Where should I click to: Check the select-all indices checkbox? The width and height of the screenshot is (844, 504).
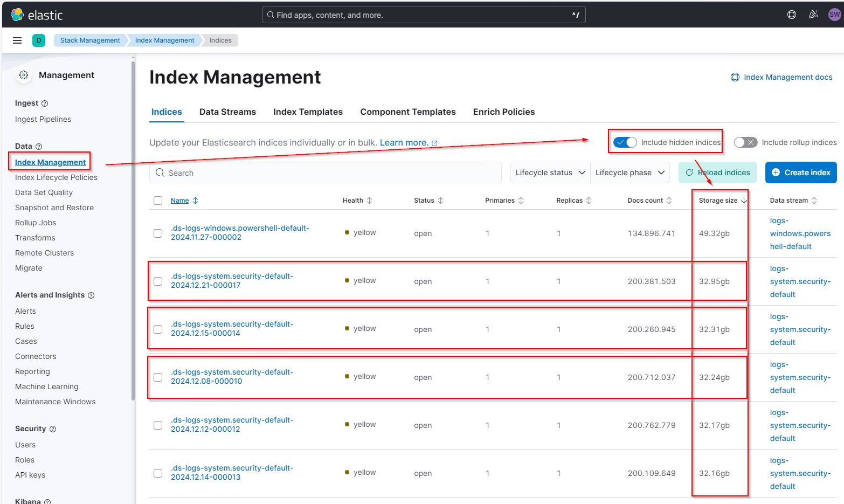(158, 201)
